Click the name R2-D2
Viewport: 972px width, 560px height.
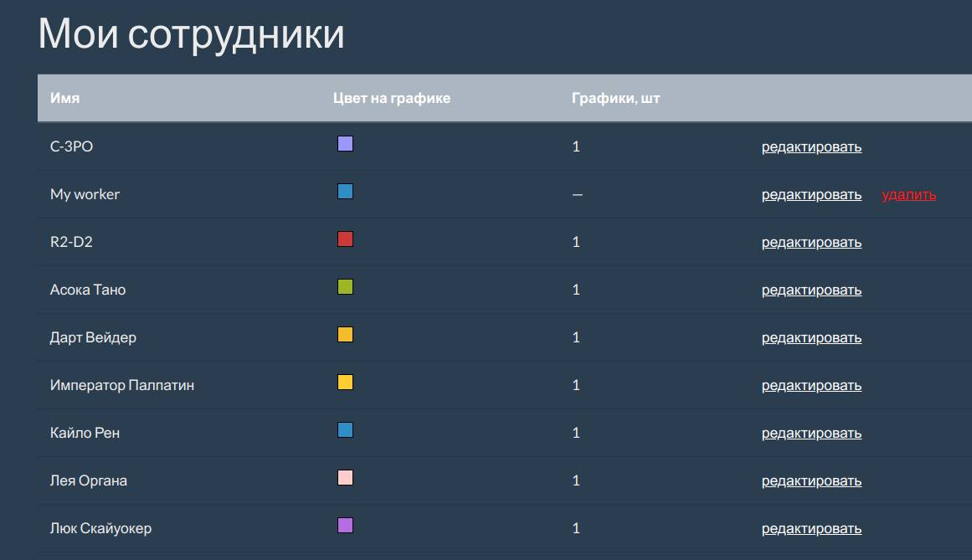[71, 242]
